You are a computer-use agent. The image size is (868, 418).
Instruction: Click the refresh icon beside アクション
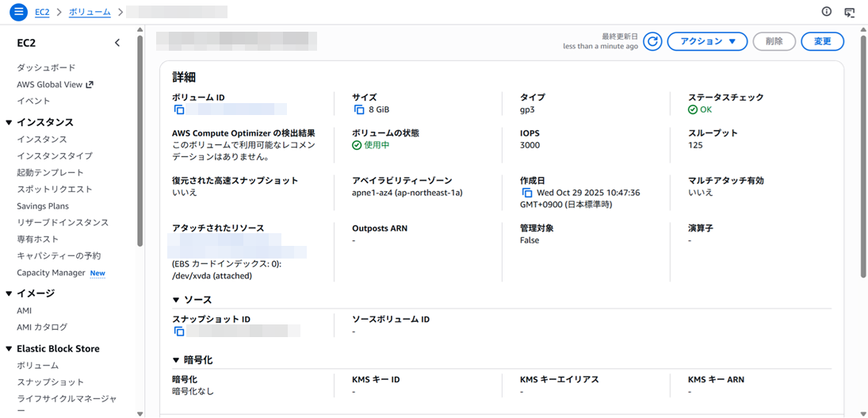click(652, 41)
